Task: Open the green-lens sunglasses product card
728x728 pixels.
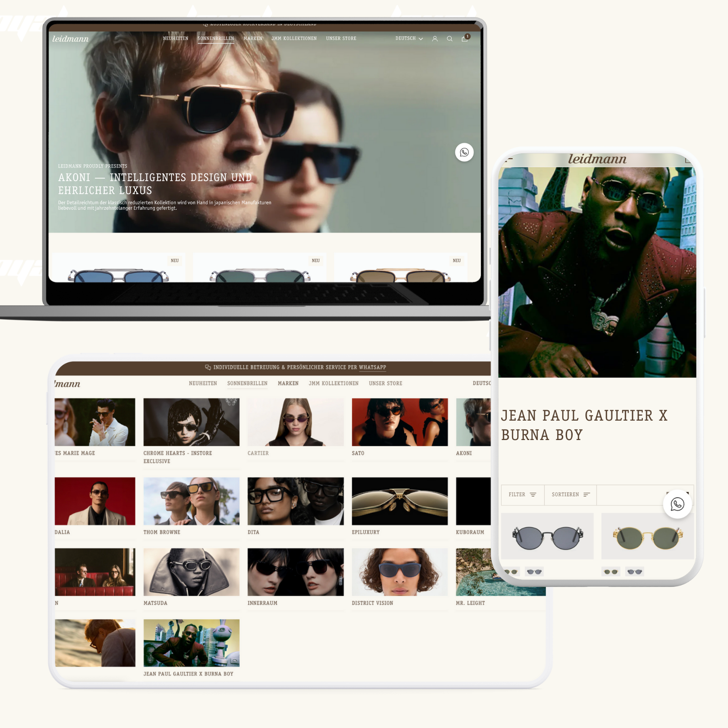Action: click(x=260, y=267)
